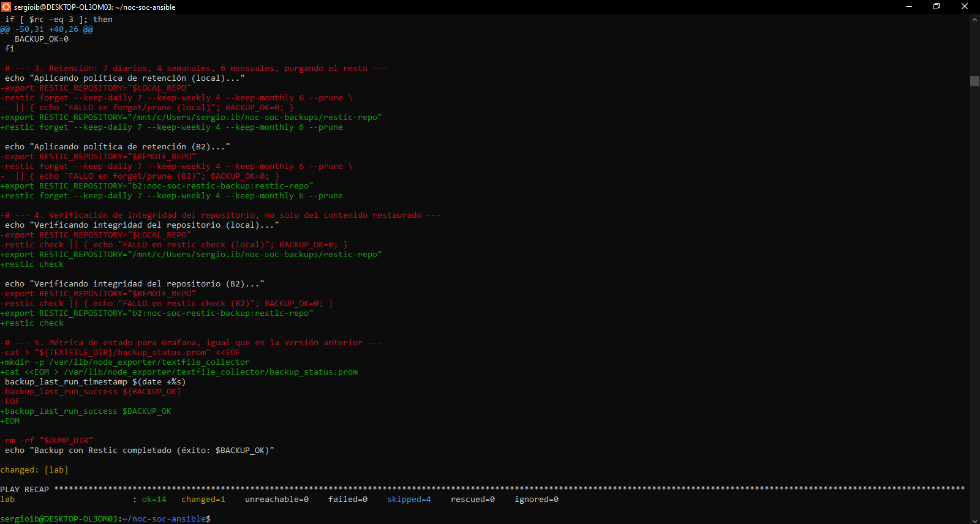Click the diff hunk header '@@ -50,31 +40,26 @@'
The width and height of the screenshot is (980, 524).
[x=47, y=29]
